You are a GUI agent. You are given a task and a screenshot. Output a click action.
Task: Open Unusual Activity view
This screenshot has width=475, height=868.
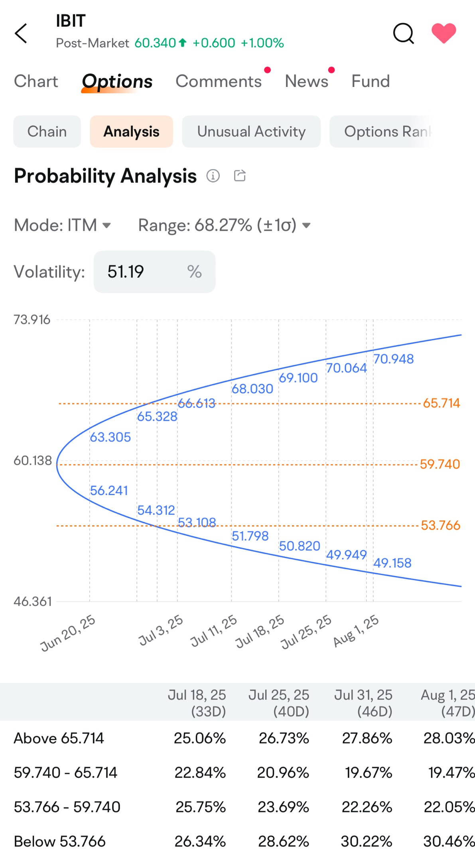click(251, 131)
